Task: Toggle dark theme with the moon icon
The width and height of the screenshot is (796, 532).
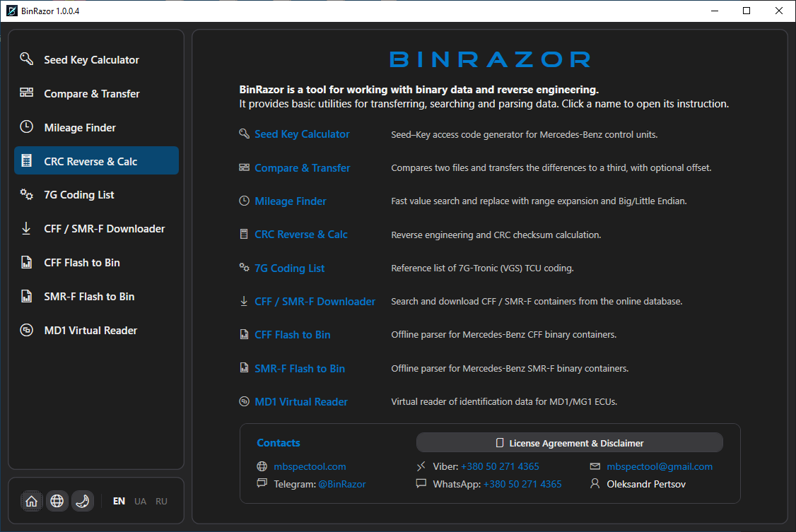Action: (x=82, y=501)
